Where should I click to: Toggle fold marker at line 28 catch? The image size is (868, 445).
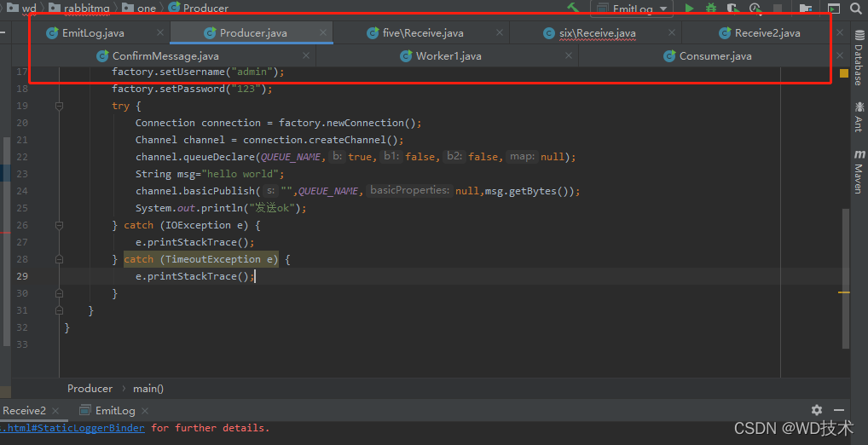tap(59, 259)
